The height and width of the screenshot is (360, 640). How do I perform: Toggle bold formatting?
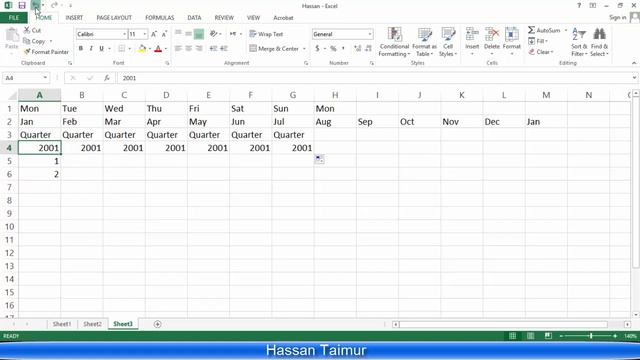point(81,49)
